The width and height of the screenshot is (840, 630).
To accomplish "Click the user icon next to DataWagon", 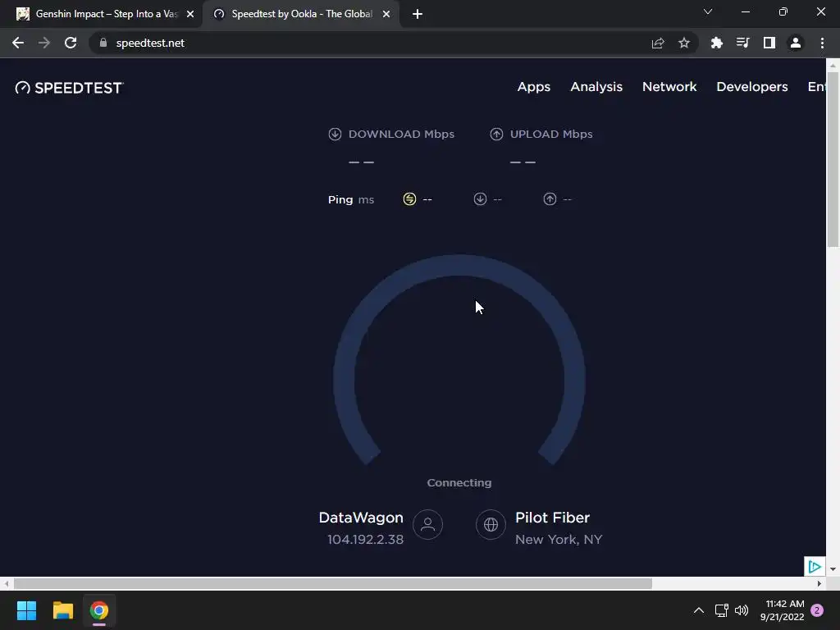I will click(x=427, y=524).
